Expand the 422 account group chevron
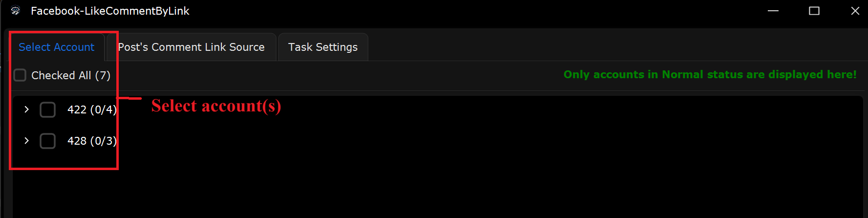This screenshot has height=218, width=868. [26, 109]
